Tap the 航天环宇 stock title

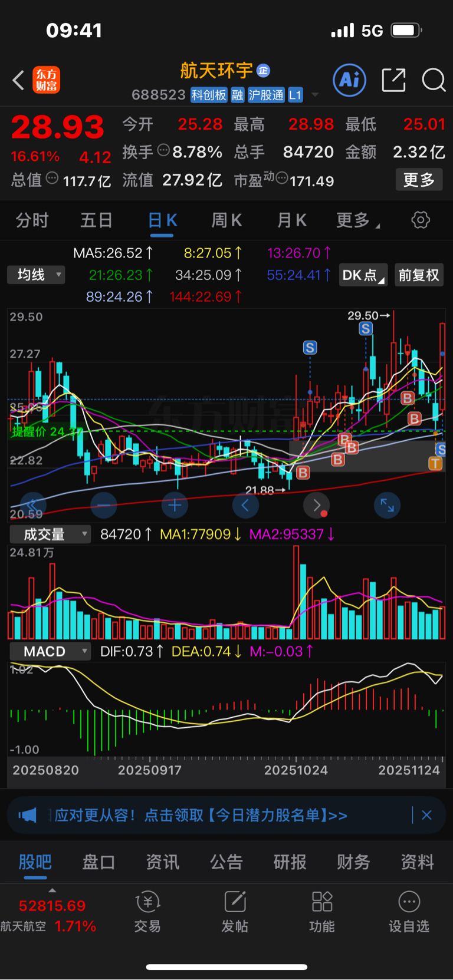click(216, 71)
